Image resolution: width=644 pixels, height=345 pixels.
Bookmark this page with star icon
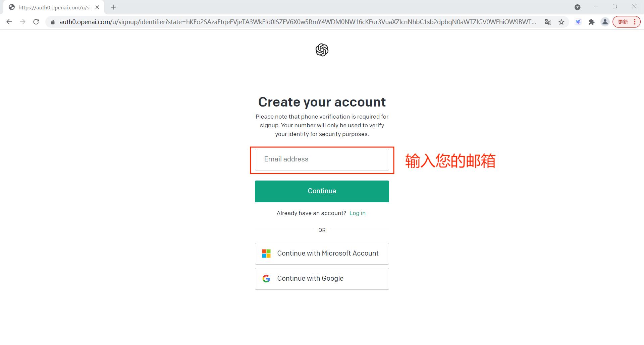[x=561, y=22]
